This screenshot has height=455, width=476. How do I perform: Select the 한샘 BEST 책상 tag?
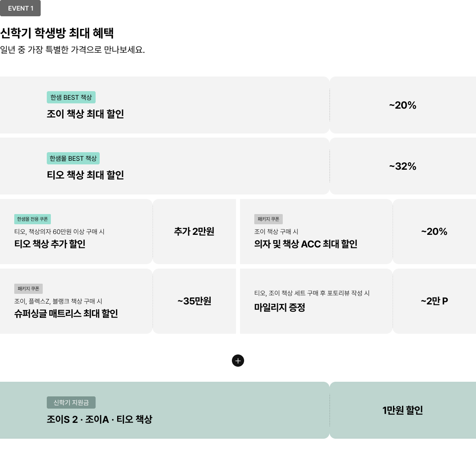(71, 97)
